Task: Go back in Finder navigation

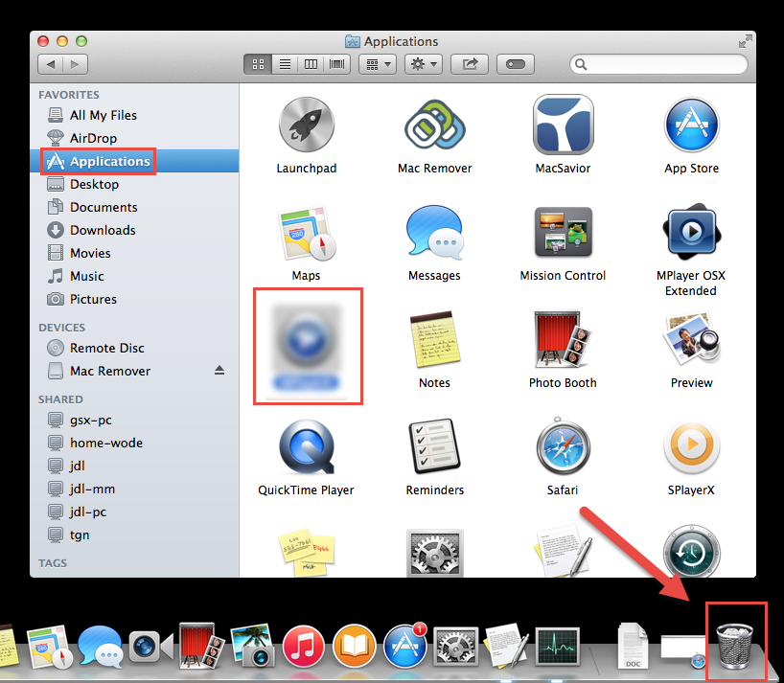Action: pyautogui.click(x=51, y=64)
